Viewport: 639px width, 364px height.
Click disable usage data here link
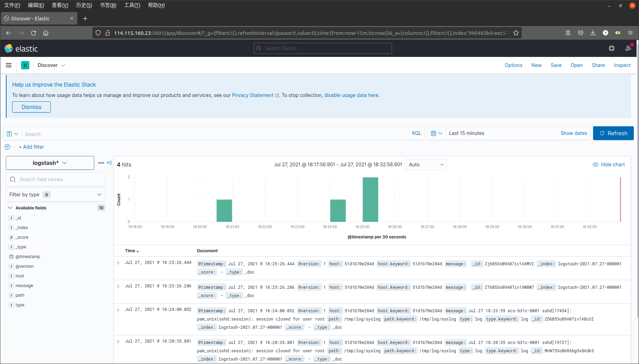[x=351, y=95]
